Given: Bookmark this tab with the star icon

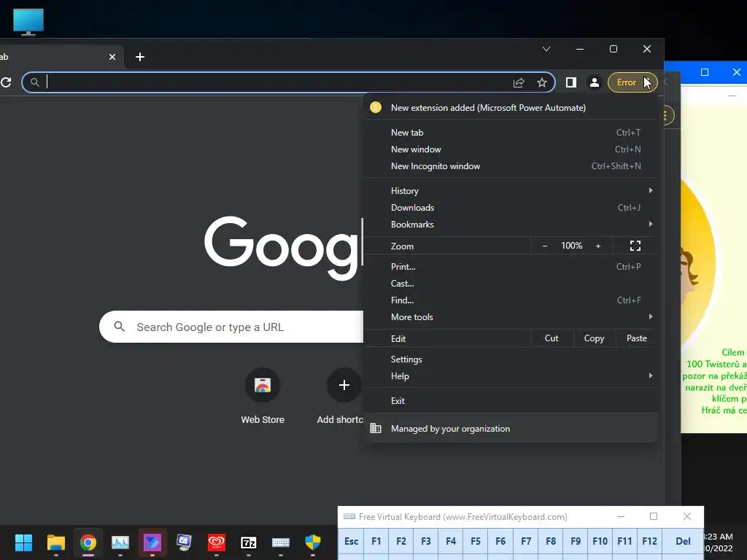Looking at the screenshot, I should [542, 82].
